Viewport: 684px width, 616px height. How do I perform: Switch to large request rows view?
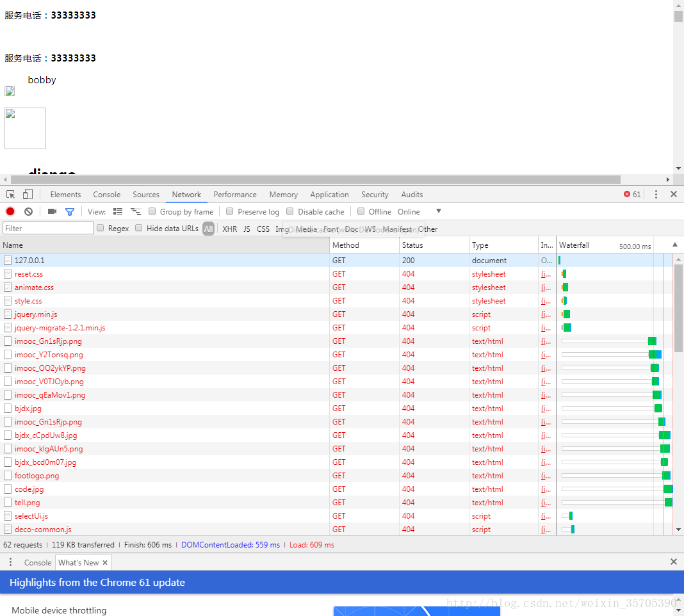tap(118, 211)
